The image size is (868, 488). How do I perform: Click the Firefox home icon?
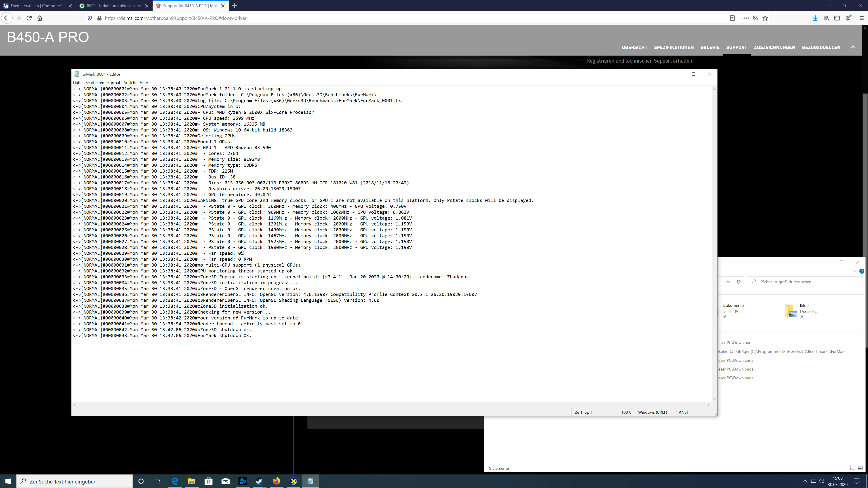tap(40, 18)
